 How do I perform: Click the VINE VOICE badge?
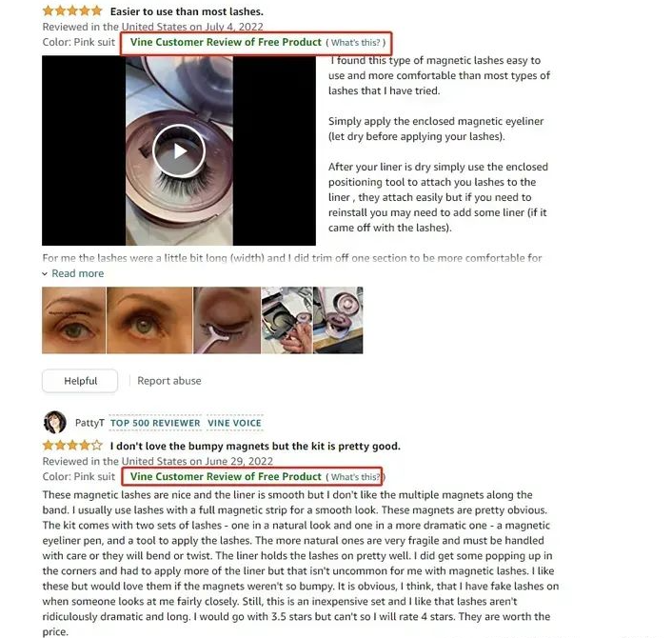pyautogui.click(x=234, y=423)
